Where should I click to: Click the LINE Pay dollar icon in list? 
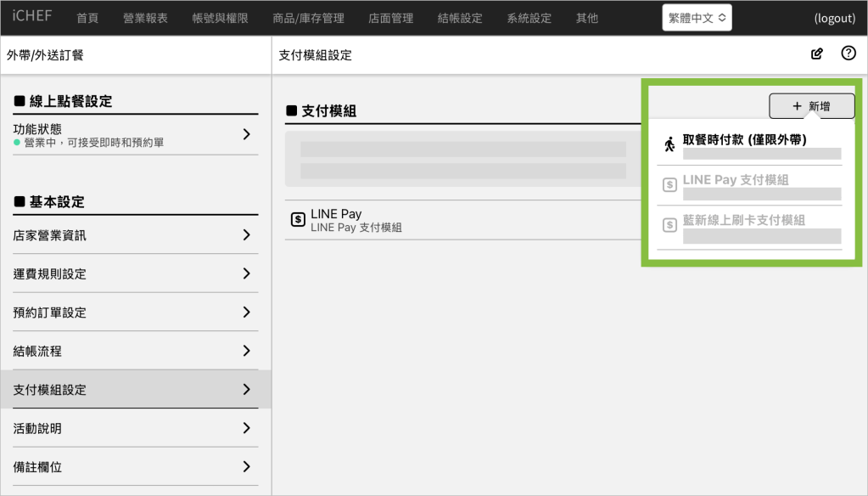[x=298, y=219]
